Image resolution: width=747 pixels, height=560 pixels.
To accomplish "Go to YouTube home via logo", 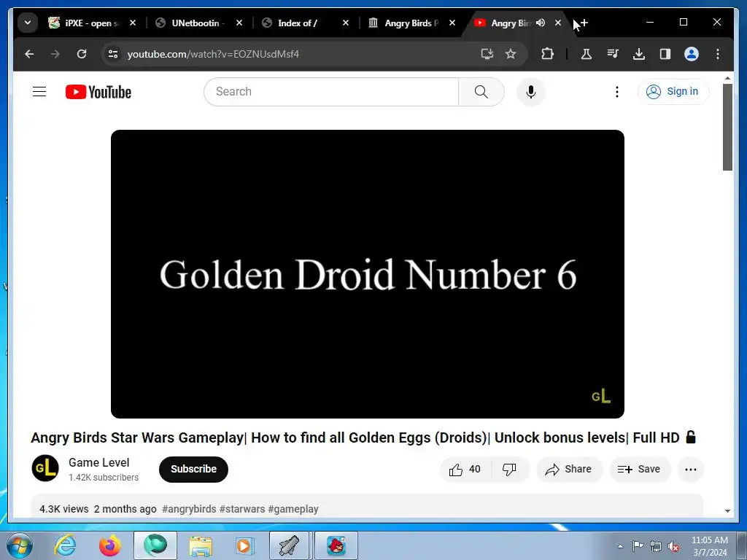I will [98, 92].
